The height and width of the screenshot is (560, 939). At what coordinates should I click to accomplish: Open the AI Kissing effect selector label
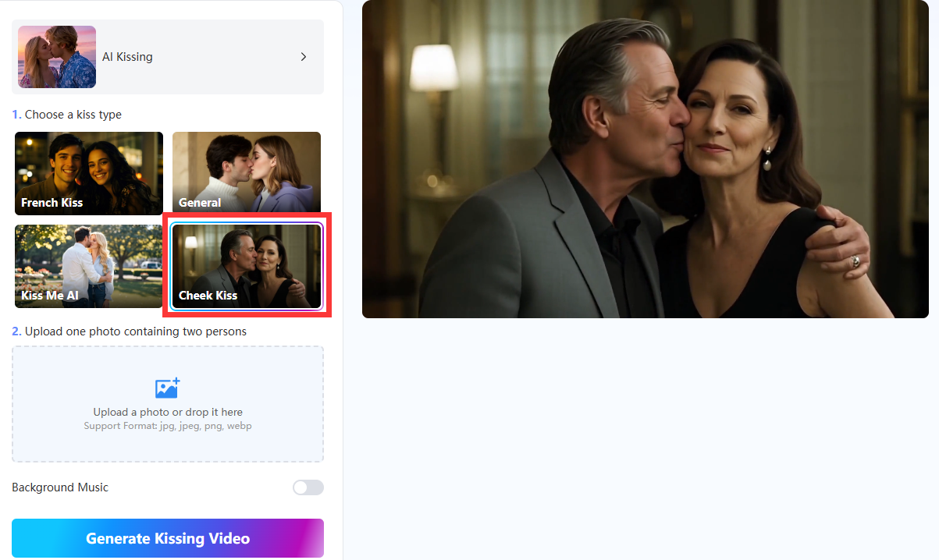[127, 57]
